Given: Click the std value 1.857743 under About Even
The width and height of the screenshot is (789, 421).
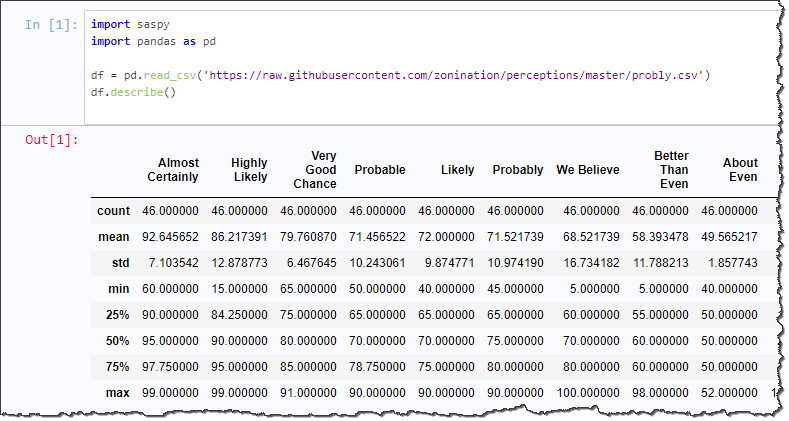Looking at the screenshot, I should click(733, 263).
